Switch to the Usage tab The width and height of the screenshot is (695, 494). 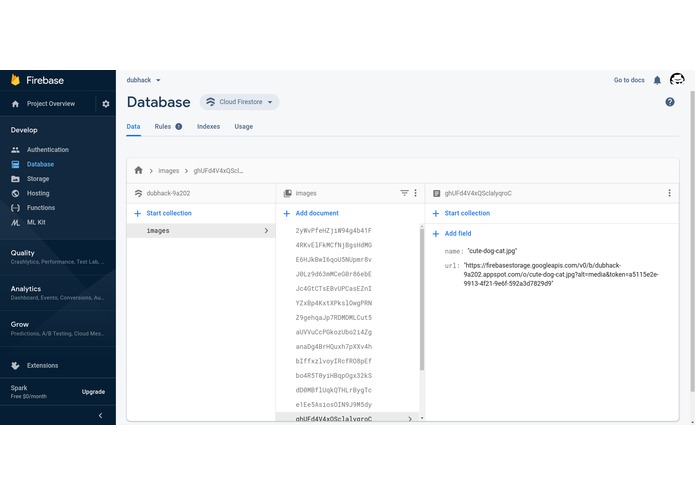(x=244, y=127)
